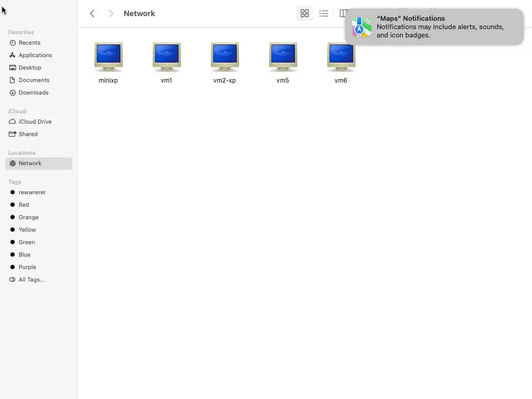Switch to list view
Screen dimensions: 532x399
(324, 14)
